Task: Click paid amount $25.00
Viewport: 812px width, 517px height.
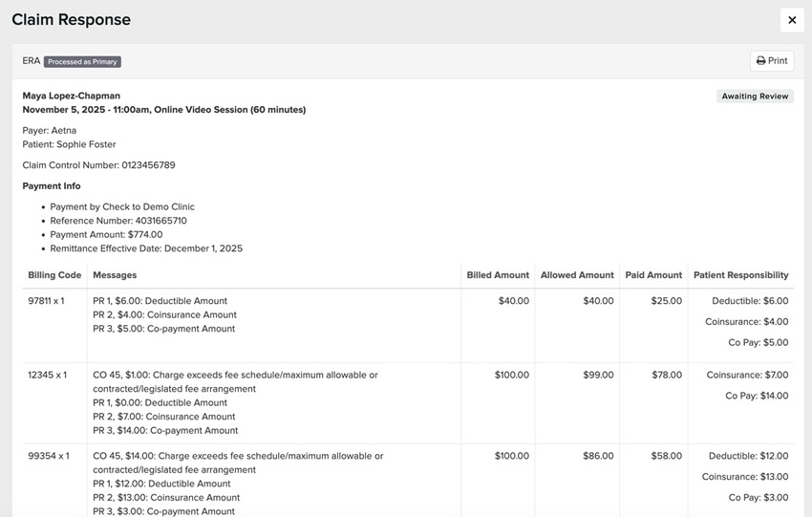Action: pos(667,301)
